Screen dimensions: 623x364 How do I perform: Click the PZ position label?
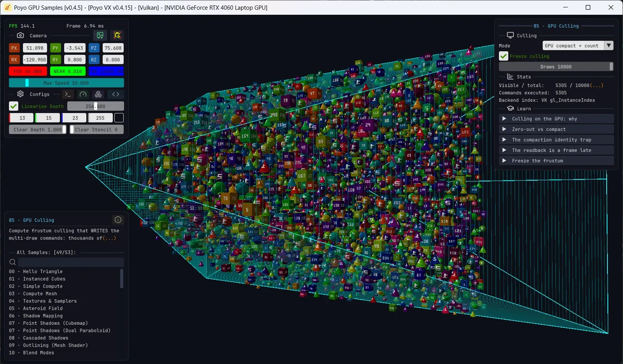pyautogui.click(x=94, y=48)
